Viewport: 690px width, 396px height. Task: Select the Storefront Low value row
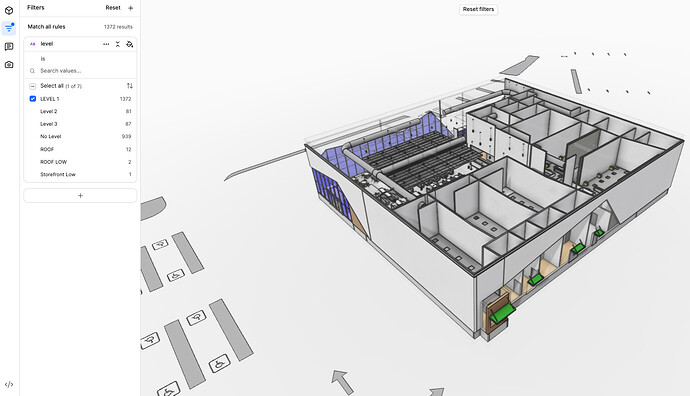point(80,174)
